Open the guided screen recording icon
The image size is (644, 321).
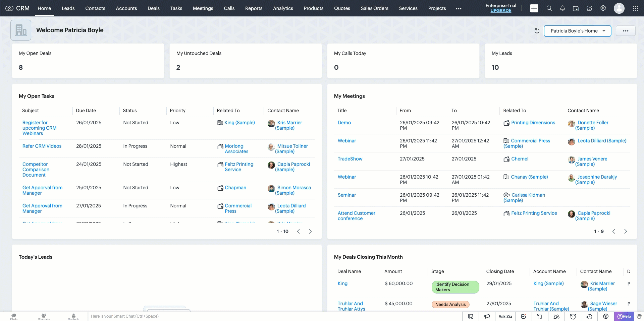[x=471, y=316]
